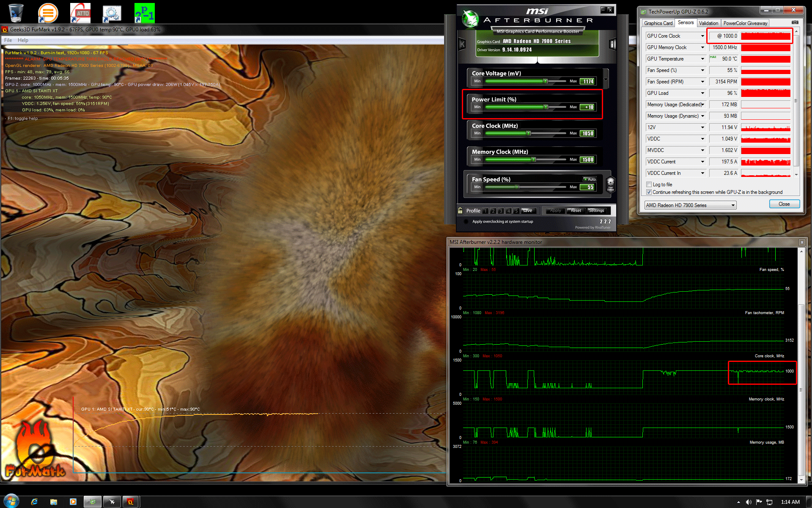Expand GPU Core Clock sensor dropdown
The height and width of the screenshot is (508, 812).
[702, 36]
